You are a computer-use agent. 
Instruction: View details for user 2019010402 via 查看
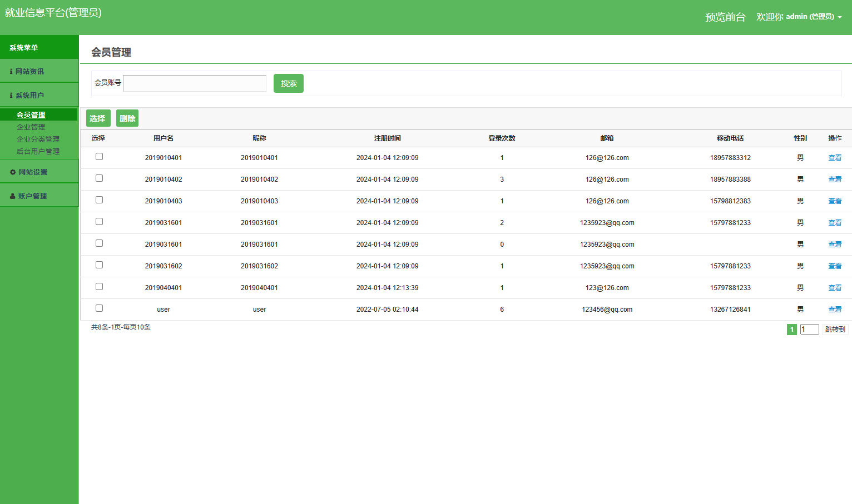(x=835, y=179)
